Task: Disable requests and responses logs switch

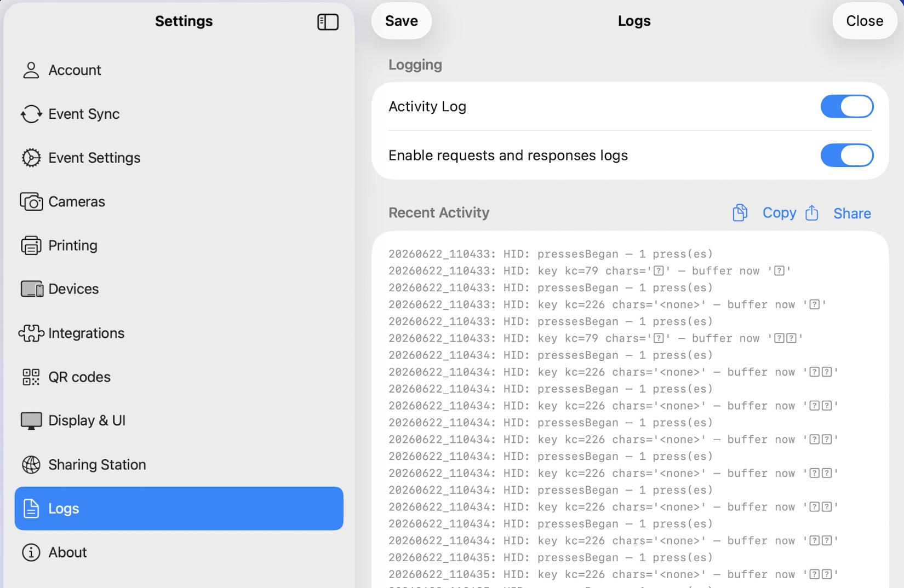Action: click(847, 155)
